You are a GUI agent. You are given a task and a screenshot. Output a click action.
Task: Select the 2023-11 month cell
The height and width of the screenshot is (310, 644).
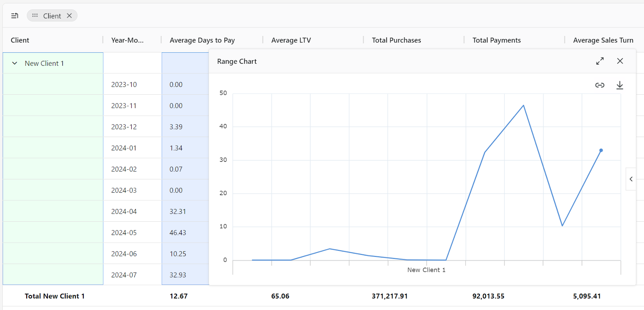click(x=132, y=106)
